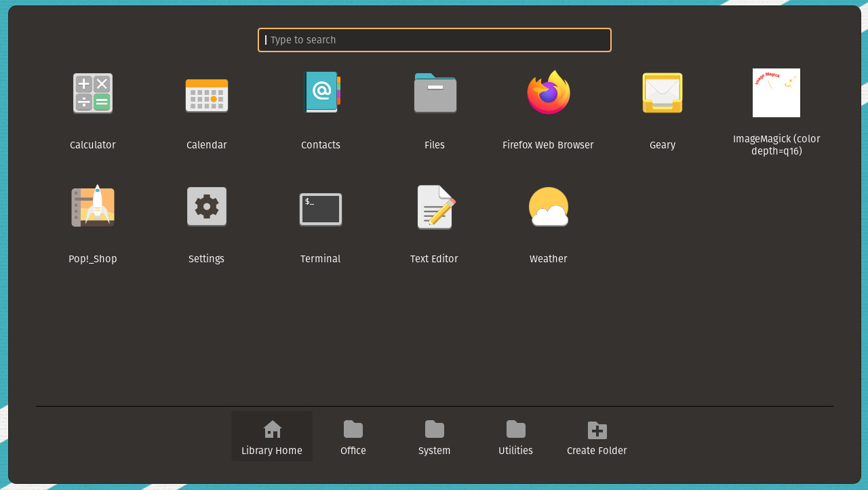Launch ImageMagick from its thumbnail icon

coord(776,93)
